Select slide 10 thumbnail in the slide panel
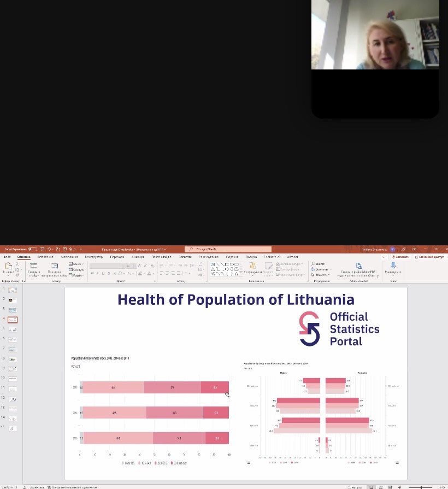This screenshot has width=448, height=489. 13,379
